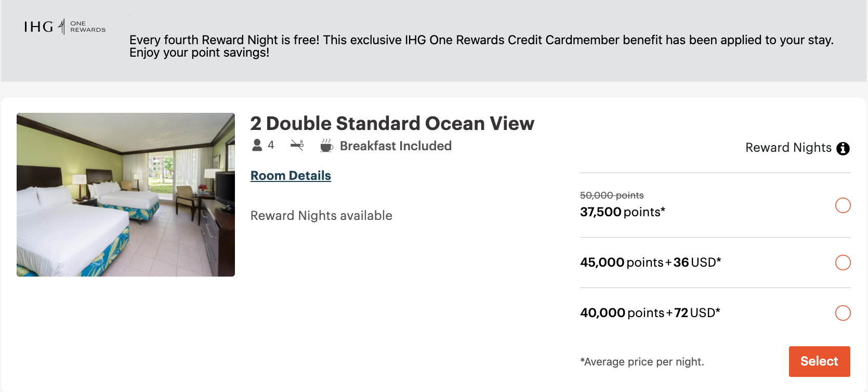The image size is (868, 392).
Task: Click the fourth Reward Night free banner message
Action: click(x=481, y=46)
